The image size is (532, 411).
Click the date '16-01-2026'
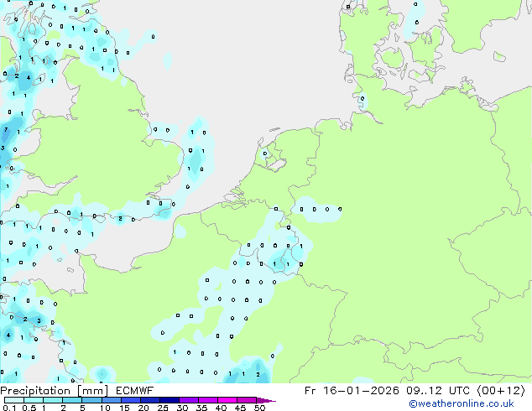(x=361, y=391)
